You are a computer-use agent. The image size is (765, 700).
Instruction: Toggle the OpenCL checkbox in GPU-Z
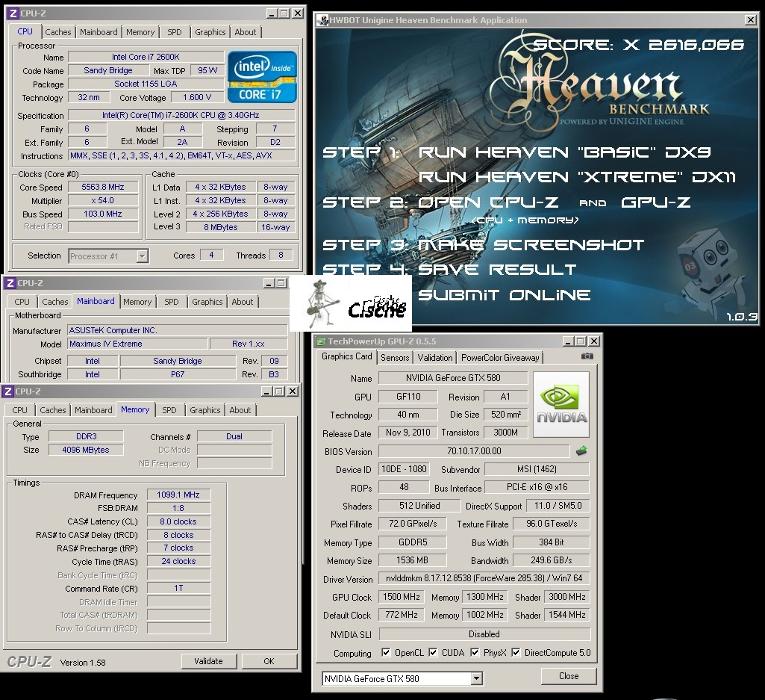(385, 652)
